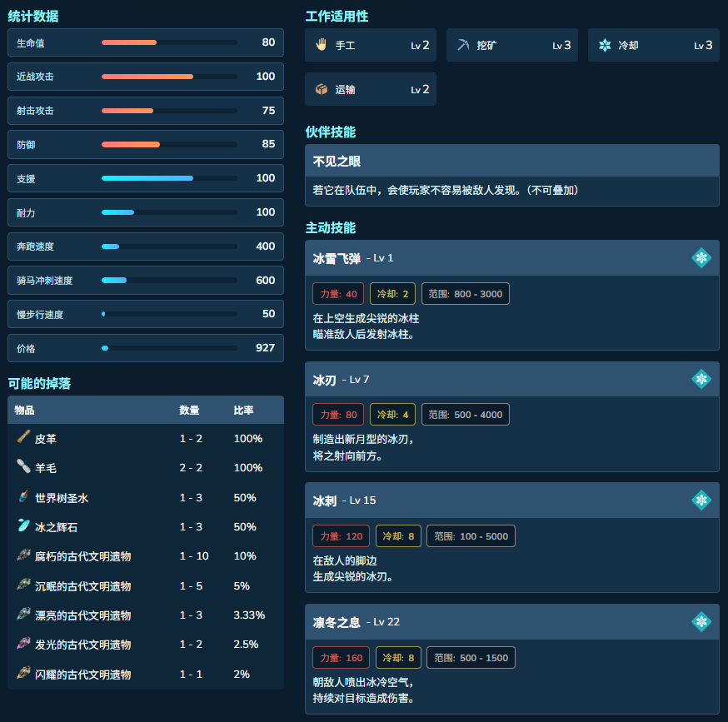
Task: Click the 力量: 40 badge
Action: pos(338,294)
